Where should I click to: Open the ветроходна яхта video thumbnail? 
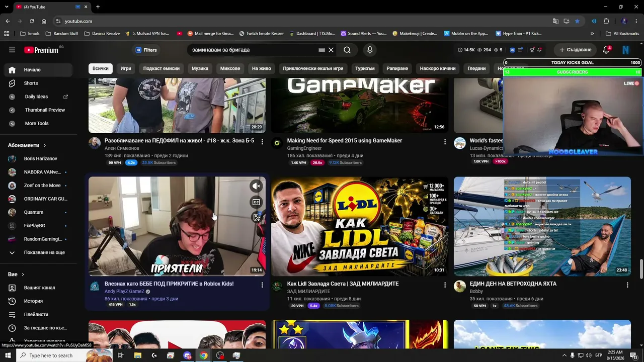pyautogui.click(x=542, y=226)
